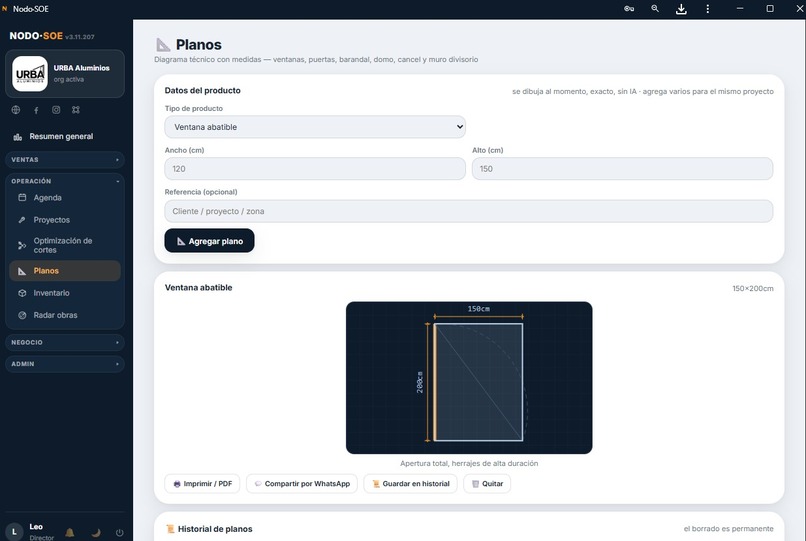Open Radar obras page
Image resolution: width=806 pixels, height=541 pixels.
pos(65,315)
